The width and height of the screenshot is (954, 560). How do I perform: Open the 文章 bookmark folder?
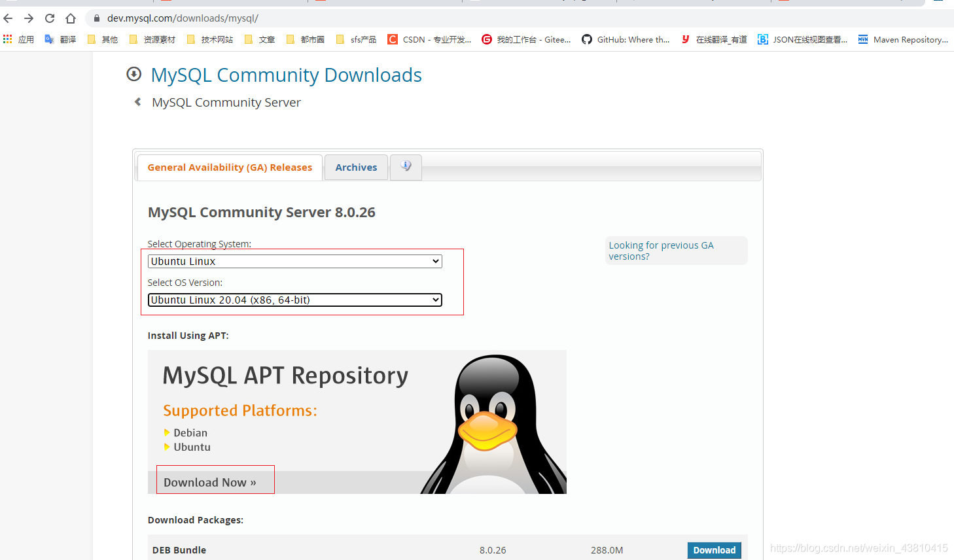[x=260, y=39]
